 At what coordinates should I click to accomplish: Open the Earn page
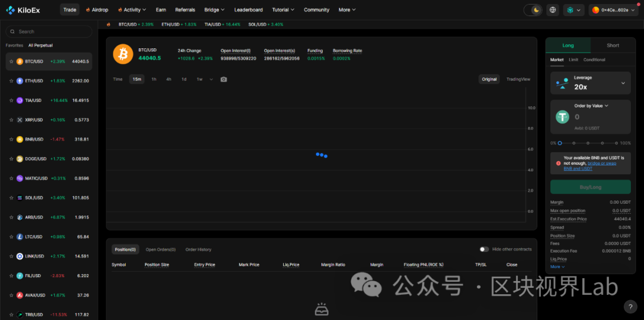[161, 10]
